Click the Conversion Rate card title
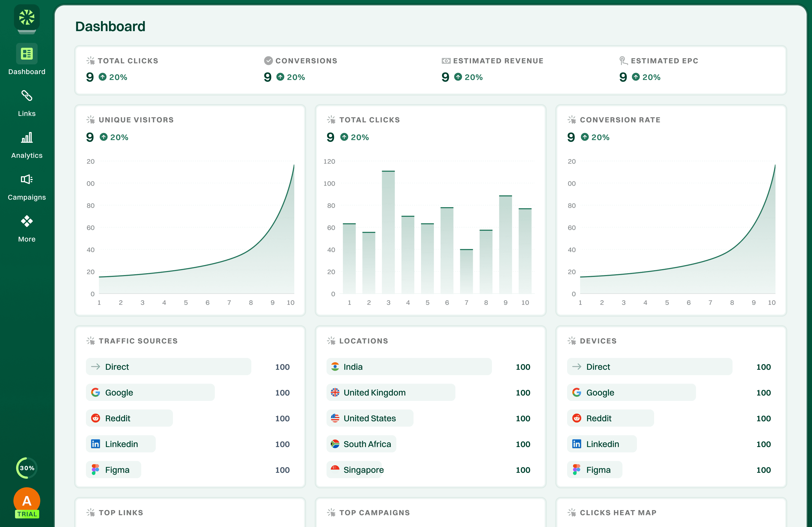This screenshot has height=527, width=812. click(620, 120)
